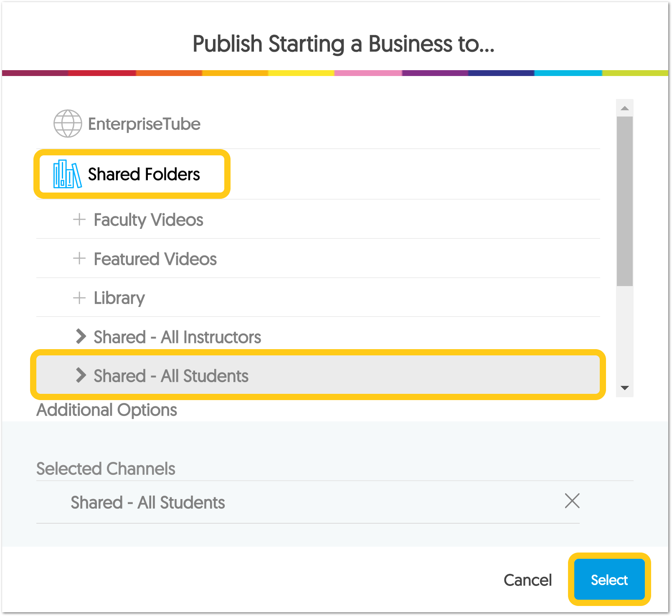Select the EnterpriseTube channel label
The image size is (672, 616).
tap(144, 124)
